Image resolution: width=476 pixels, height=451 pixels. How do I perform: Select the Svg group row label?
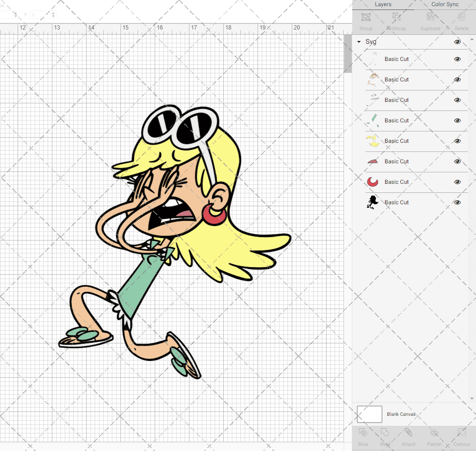pos(371,42)
